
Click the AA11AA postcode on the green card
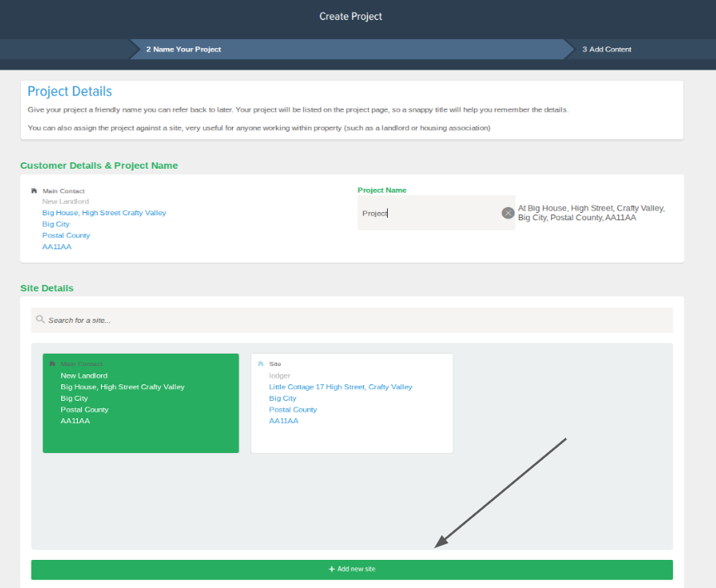point(75,421)
